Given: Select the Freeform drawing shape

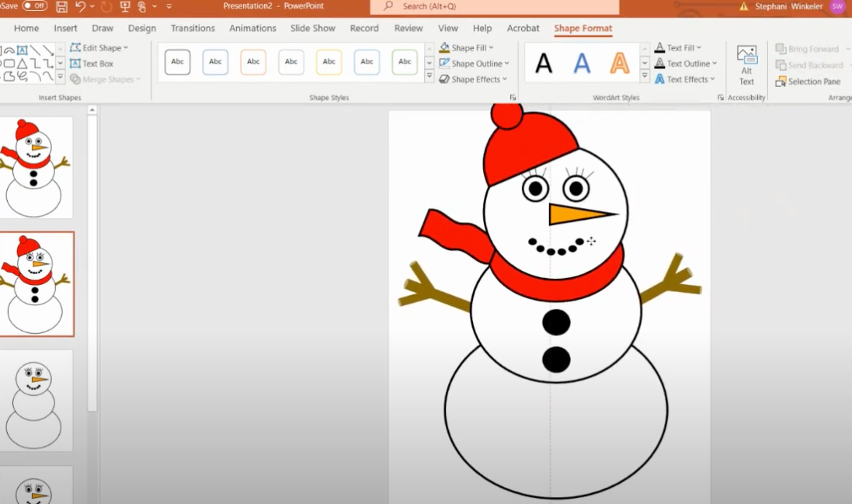Looking at the screenshot, I should point(21,76).
